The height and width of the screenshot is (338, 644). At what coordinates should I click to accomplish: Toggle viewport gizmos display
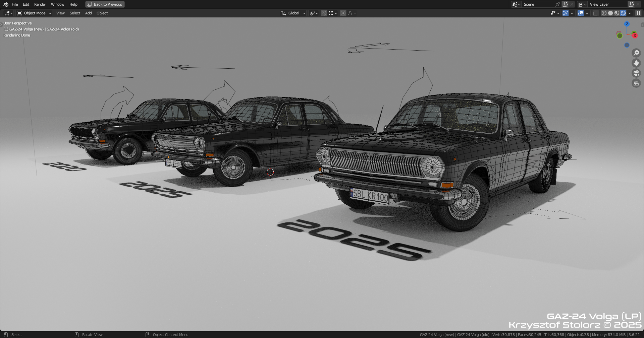click(x=566, y=13)
